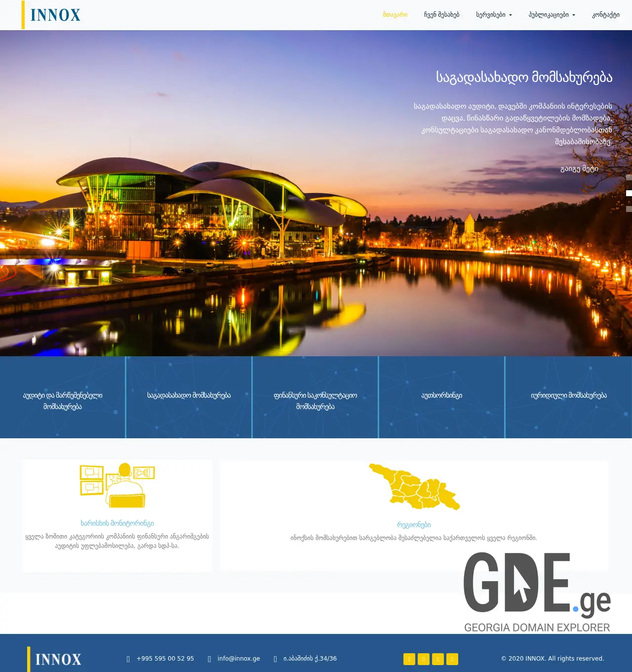Open the first yellow social media icon
Viewport: 632px width, 672px height.
(409, 659)
